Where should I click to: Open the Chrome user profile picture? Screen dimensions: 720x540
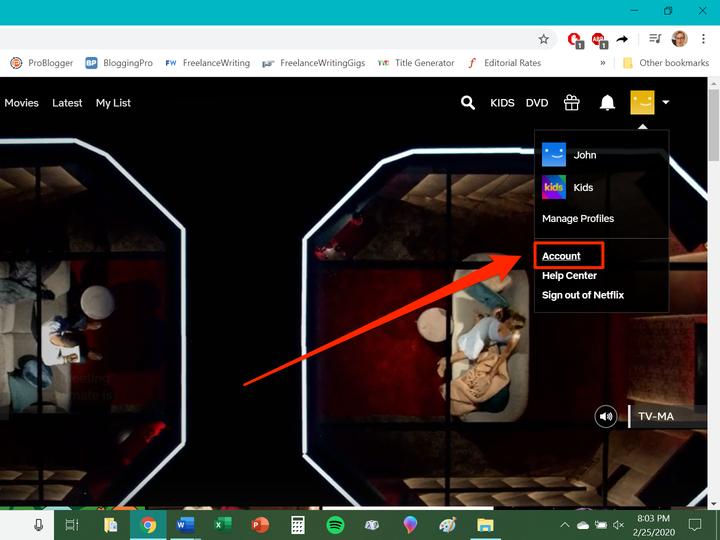coord(680,39)
